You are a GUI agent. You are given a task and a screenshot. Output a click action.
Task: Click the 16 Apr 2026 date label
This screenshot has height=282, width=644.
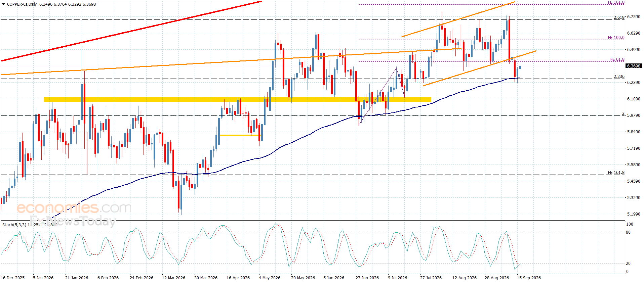[x=238, y=278]
